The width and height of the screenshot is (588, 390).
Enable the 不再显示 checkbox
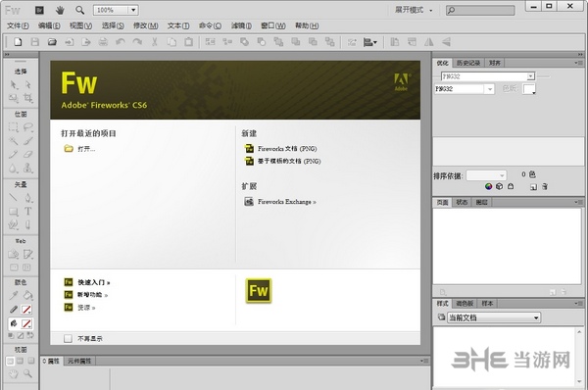(x=68, y=339)
